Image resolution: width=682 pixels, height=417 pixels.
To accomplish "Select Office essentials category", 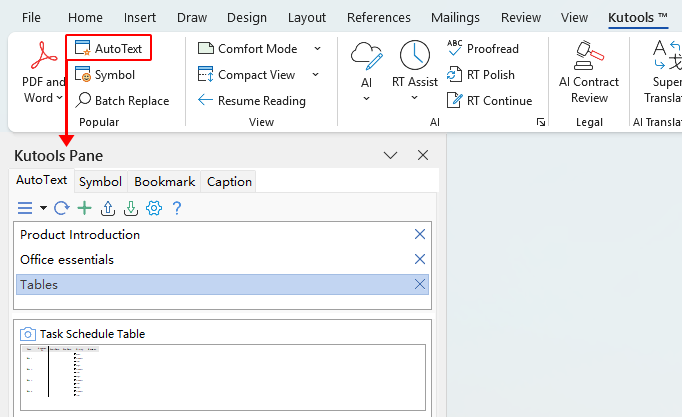I will [222, 259].
